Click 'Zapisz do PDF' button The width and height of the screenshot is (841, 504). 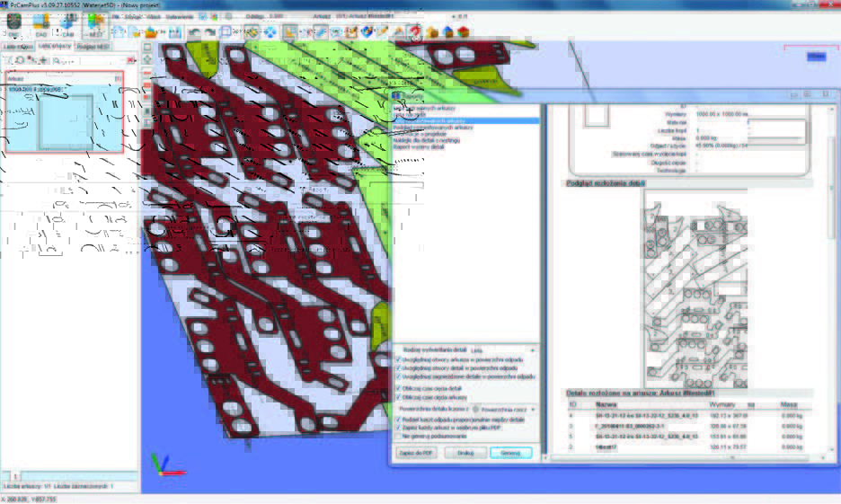(x=416, y=453)
